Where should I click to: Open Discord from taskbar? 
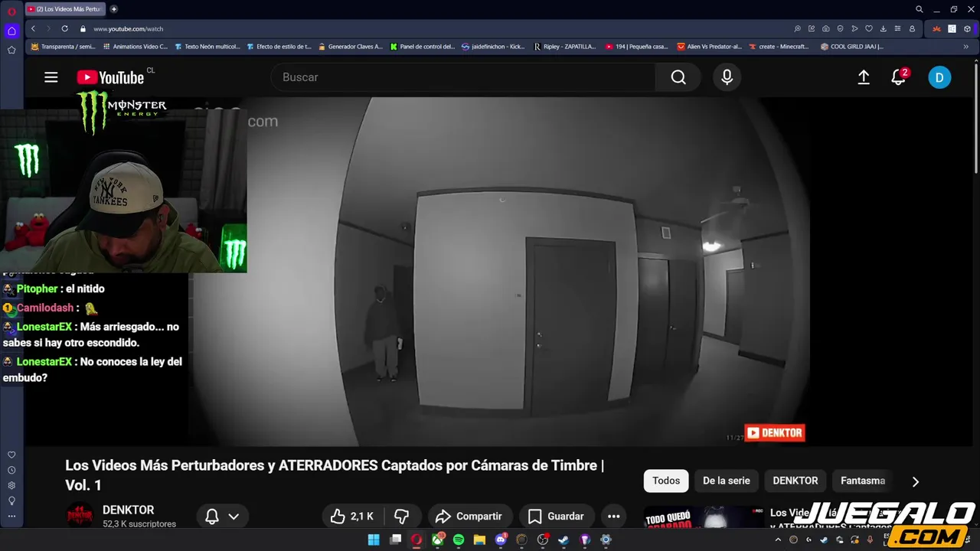[501, 540]
